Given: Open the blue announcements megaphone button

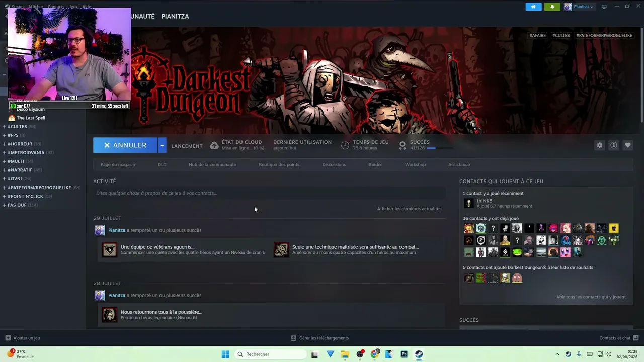Looking at the screenshot, I should (533, 7).
